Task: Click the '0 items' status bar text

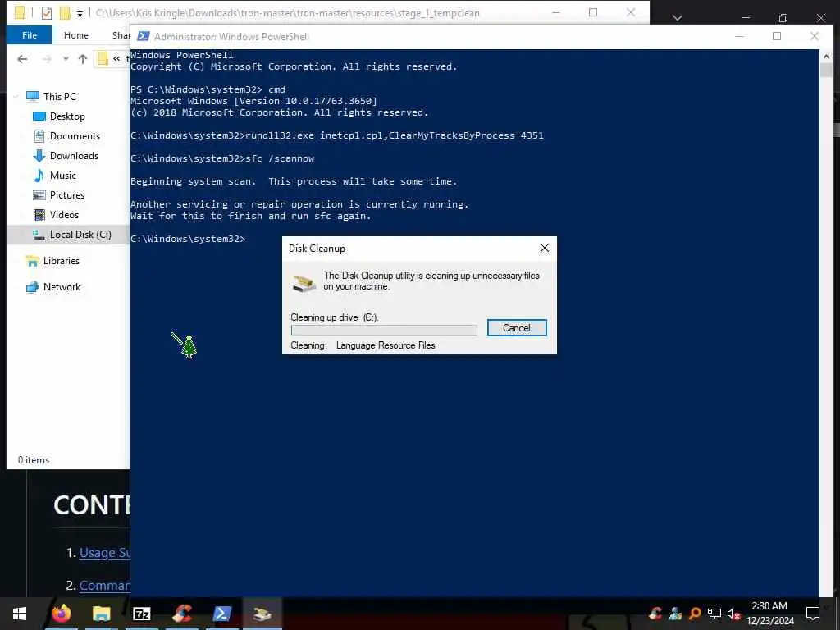Action: click(33, 460)
